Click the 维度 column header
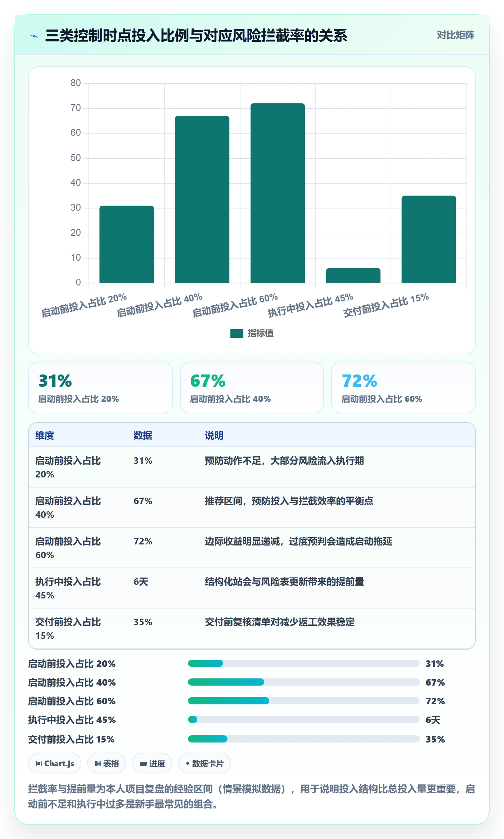The height and width of the screenshot is (839, 504). pyautogui.click(x=45, y=435)
